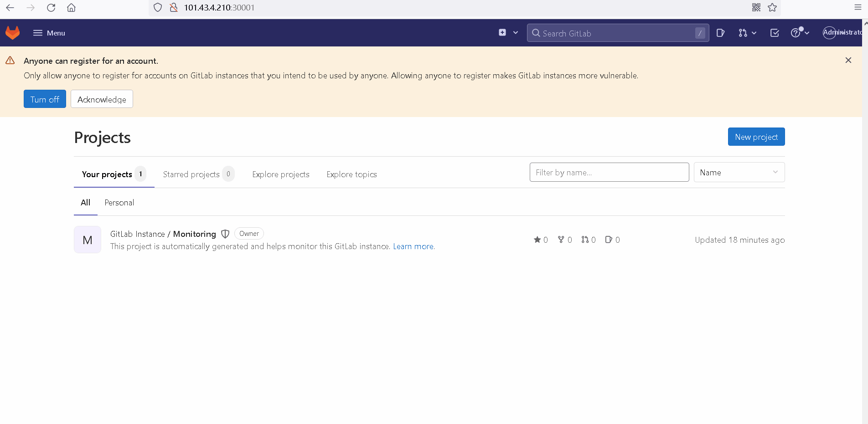Screen dimensions: 868x424
Task: Click the project forks count icon
Action: [x=565, y=240]
